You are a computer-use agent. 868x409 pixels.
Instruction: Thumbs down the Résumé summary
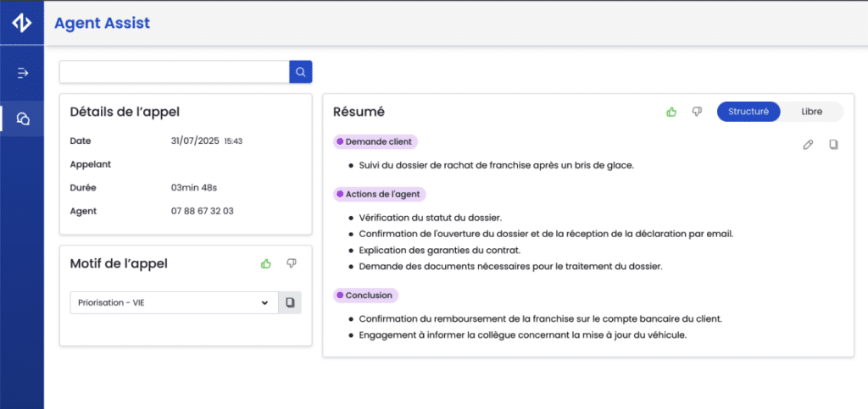click(x=697, y=112)
